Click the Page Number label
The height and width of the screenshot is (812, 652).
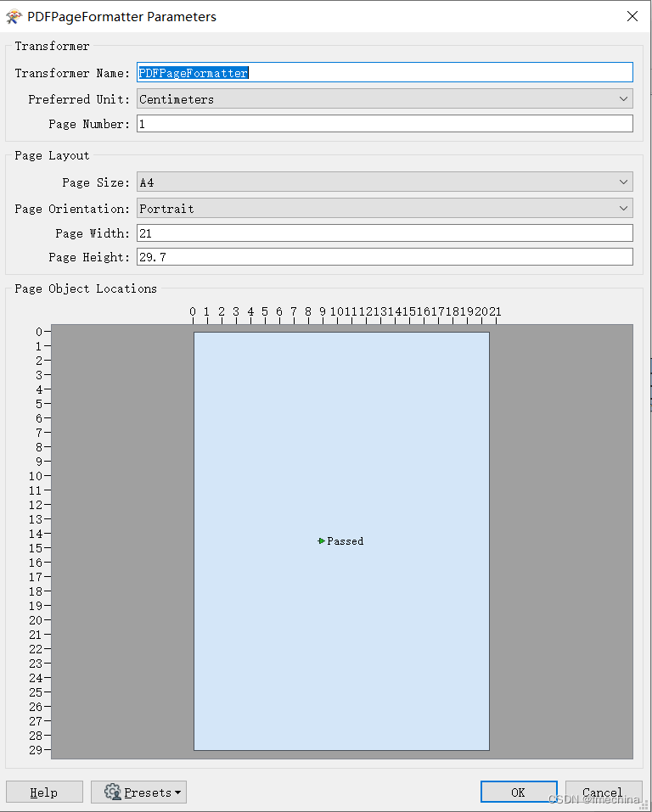(89, 124)
